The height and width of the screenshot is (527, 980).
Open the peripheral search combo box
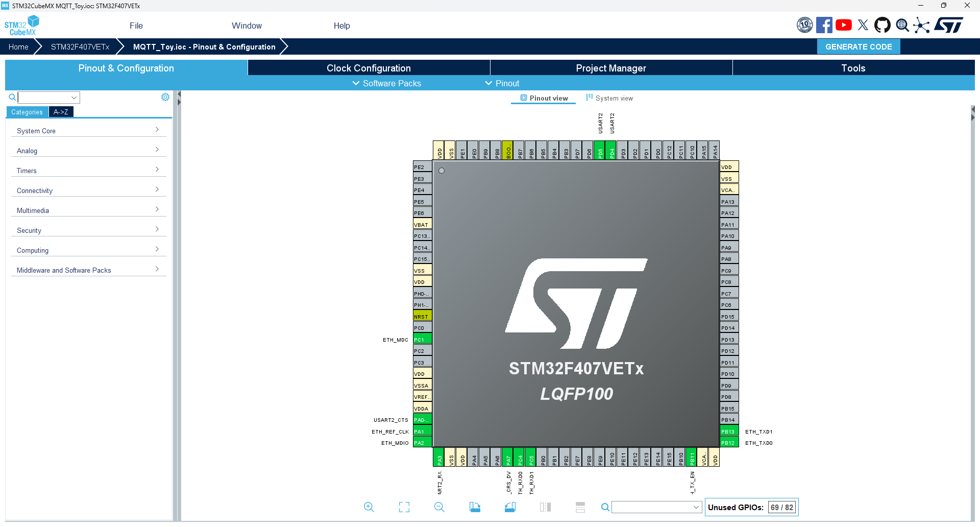click(49, 97)
